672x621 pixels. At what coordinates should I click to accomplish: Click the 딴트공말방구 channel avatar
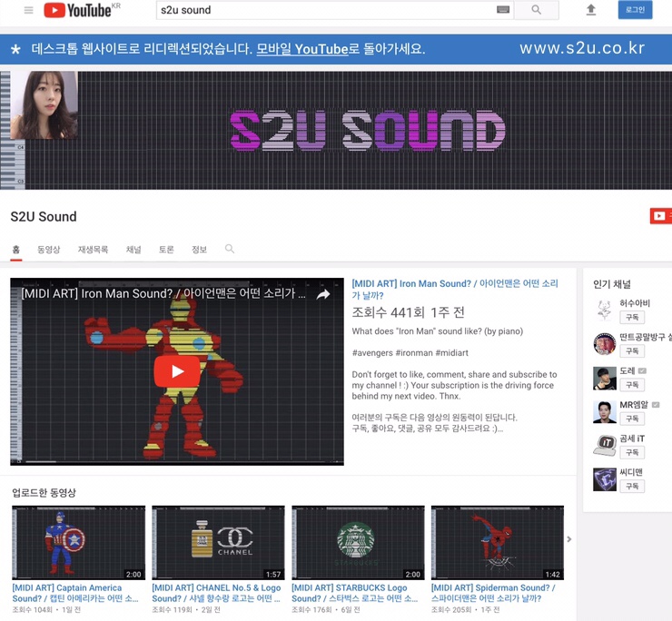pos(604,344)
